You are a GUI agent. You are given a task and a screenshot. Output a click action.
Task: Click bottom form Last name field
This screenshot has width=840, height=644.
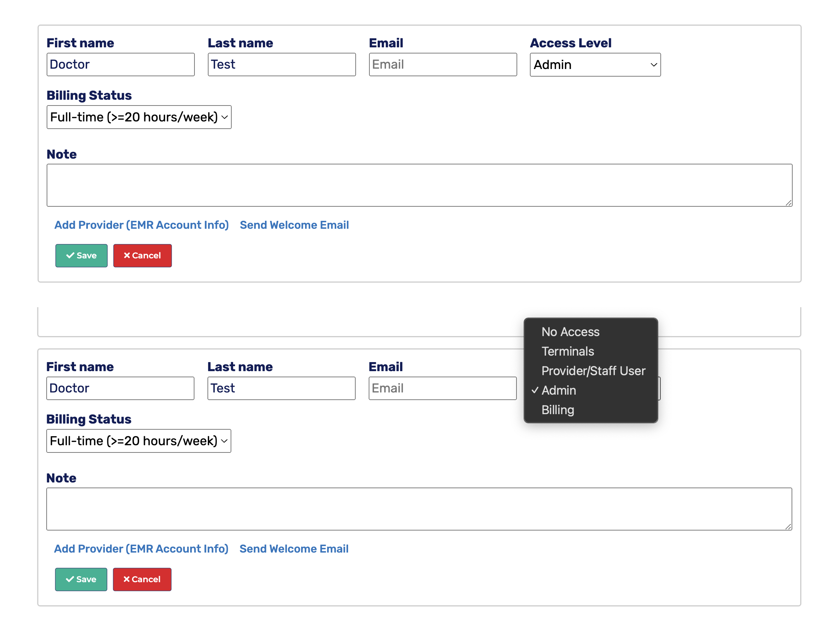coord(281,388)
